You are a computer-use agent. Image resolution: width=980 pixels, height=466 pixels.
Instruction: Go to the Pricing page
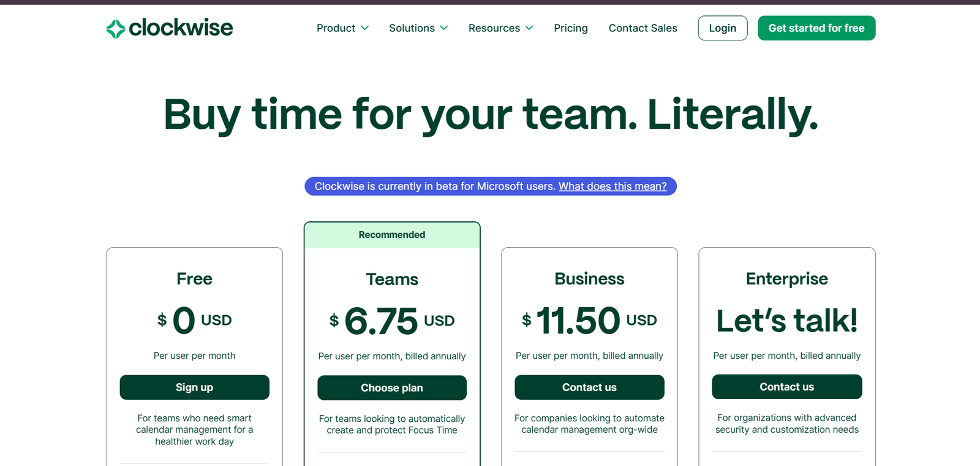[571, 28]
